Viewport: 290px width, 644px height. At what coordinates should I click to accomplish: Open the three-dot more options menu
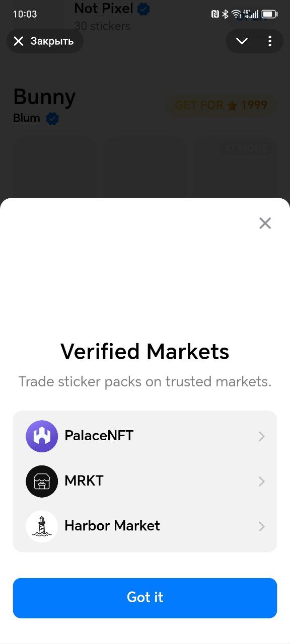click(x=270, y=41)
